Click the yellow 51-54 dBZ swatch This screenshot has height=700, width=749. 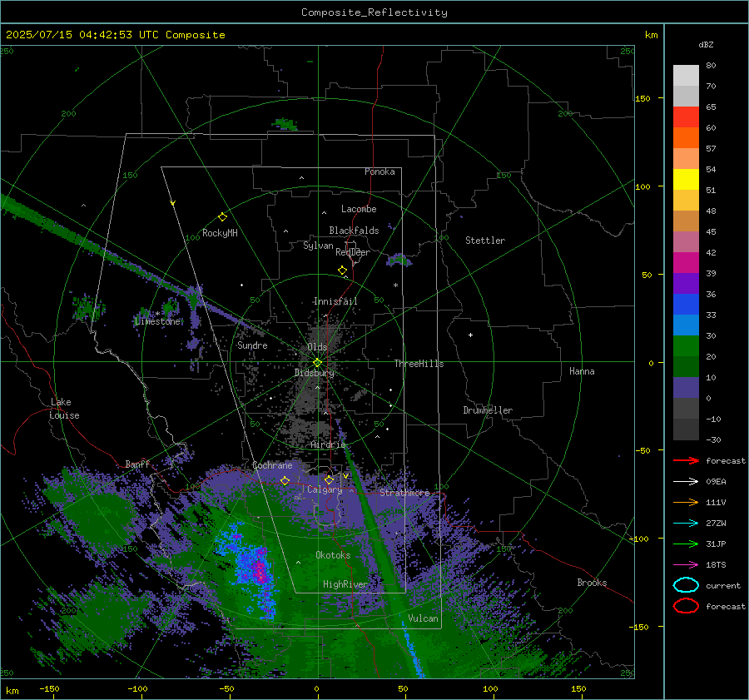point(686,179)
